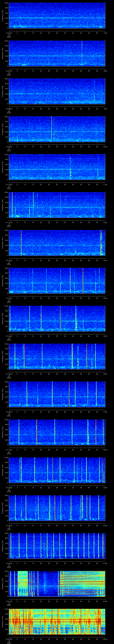Select the spectrogram panel starting at 15:13:00

57,281
